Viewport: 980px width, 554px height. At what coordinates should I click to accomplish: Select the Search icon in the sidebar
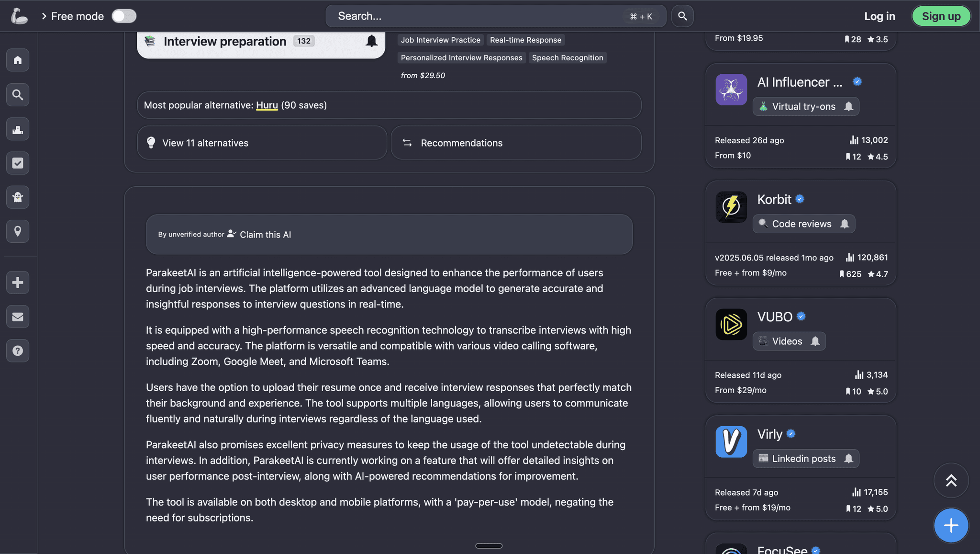[x=18, y=95]
